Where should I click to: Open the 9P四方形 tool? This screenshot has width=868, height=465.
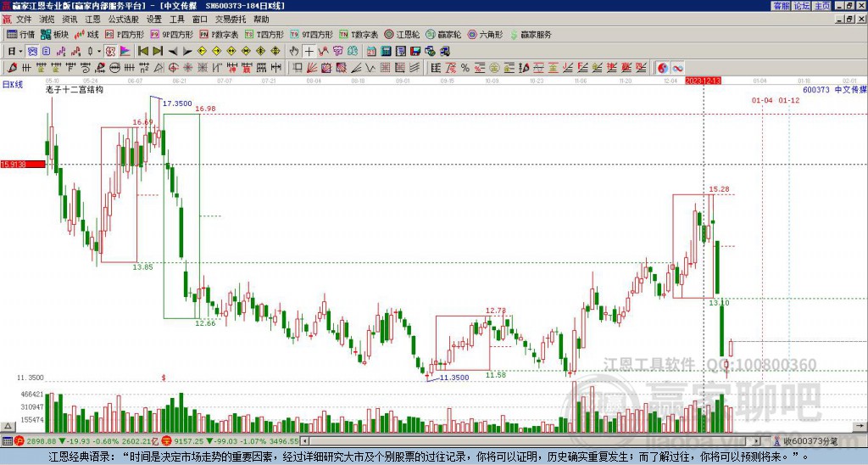[171, 34]
